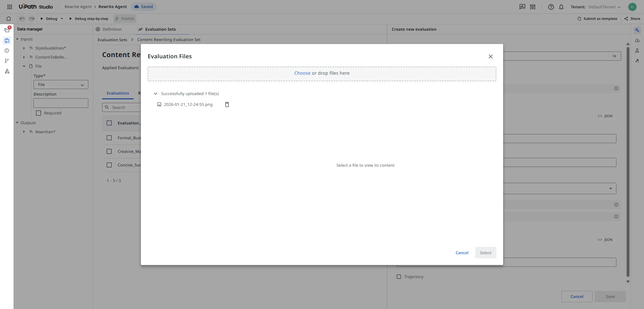Open the help question mark icon
The height and width of the screenshot is (309, 644).
click(x=551, y=7)
